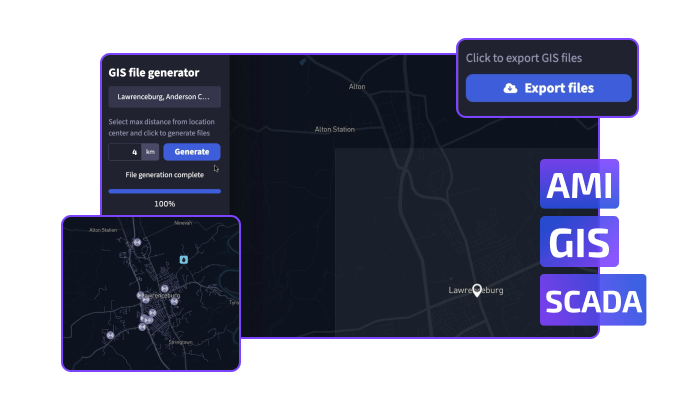Click the GIS badge

point(579,242)
